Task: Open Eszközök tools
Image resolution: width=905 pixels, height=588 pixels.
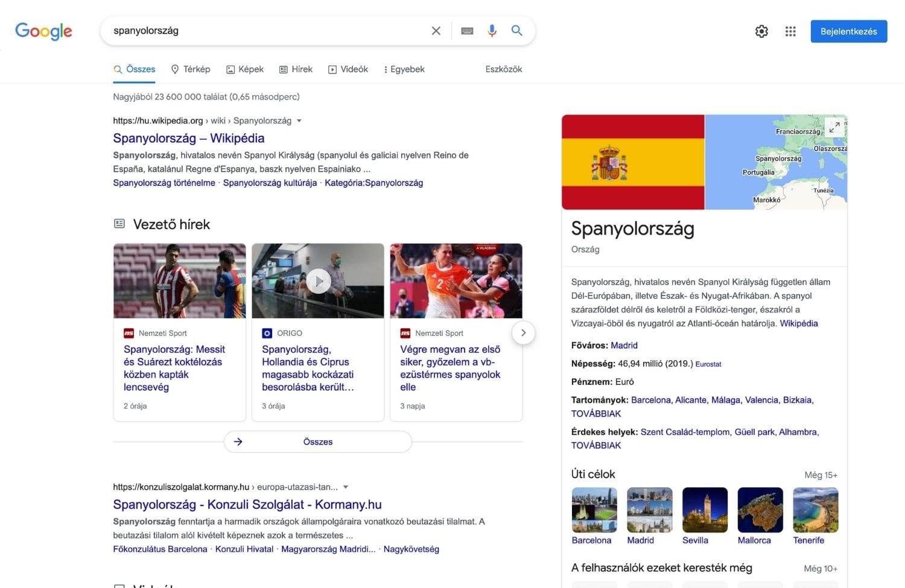Action: [504, 69]
